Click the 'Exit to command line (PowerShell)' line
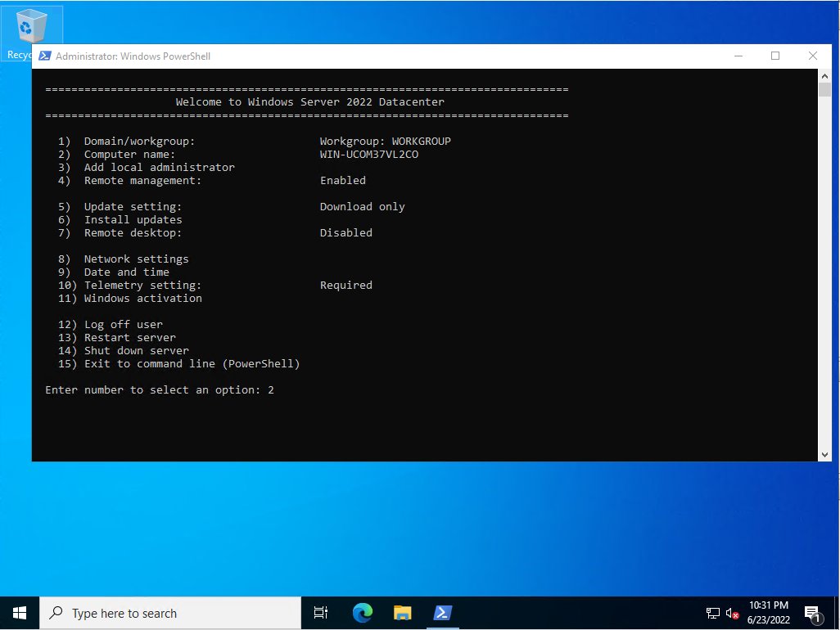 (179, 363)
